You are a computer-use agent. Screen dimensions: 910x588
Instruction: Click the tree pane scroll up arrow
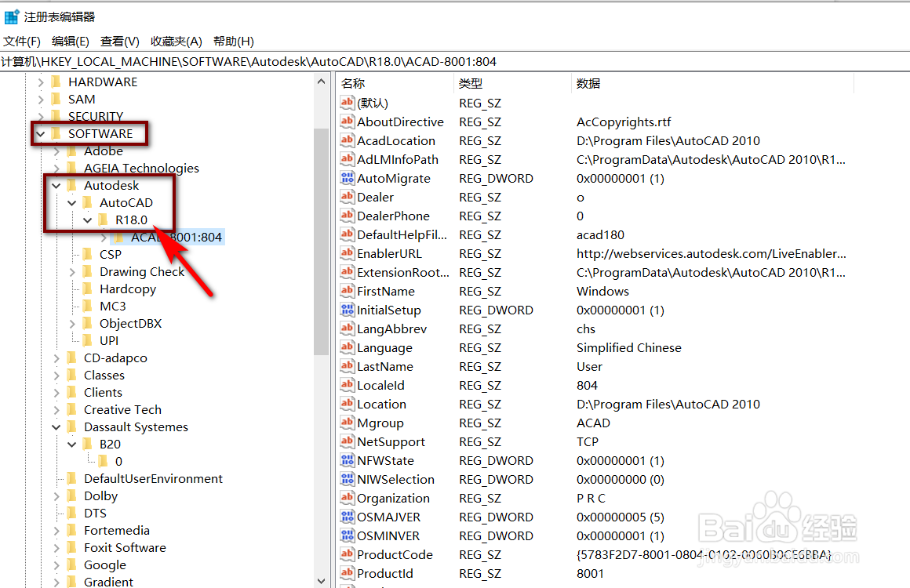tap(322, 82)
